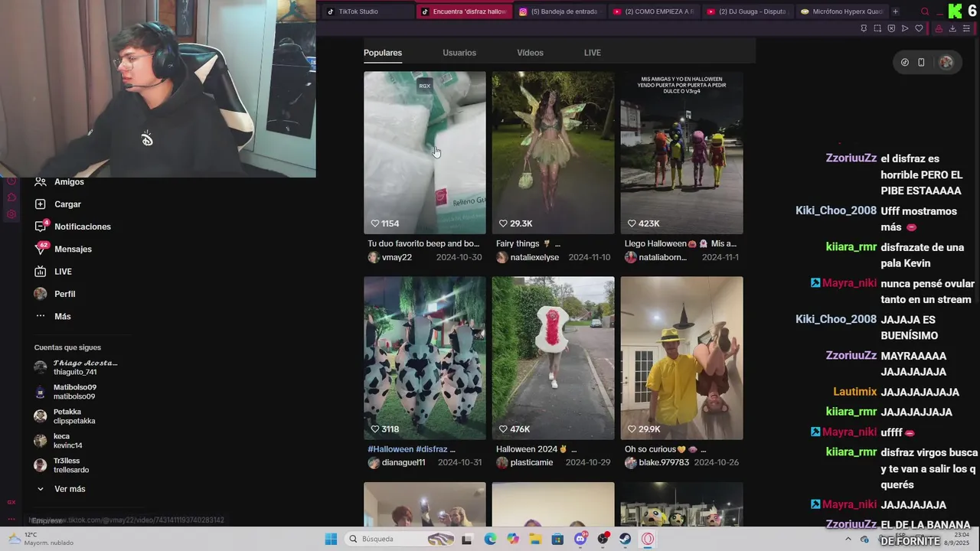Click the Windows Start button

[331, 539]
